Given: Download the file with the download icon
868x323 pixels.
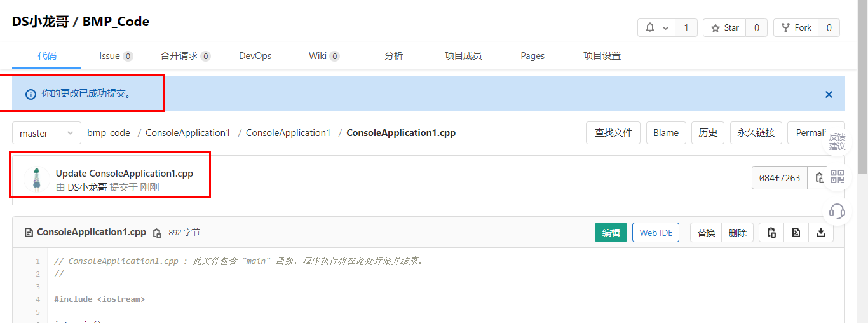Looking at the screenshot, I should point(821,233).
